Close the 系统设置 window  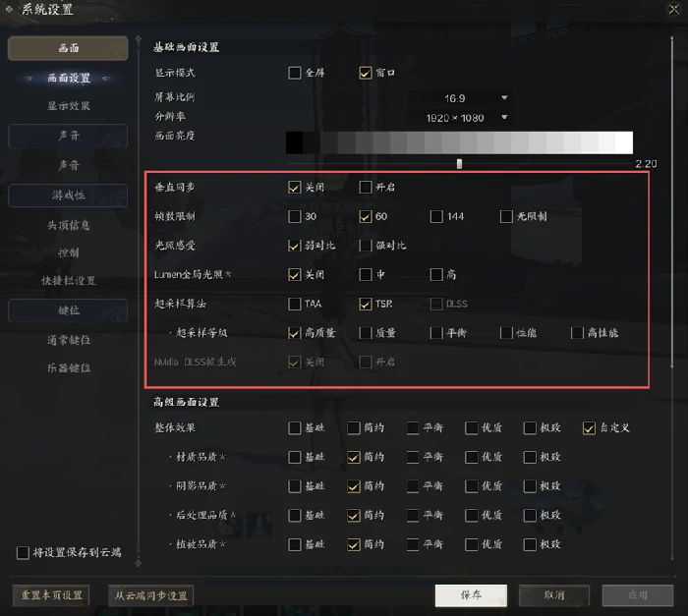[673, 9]
